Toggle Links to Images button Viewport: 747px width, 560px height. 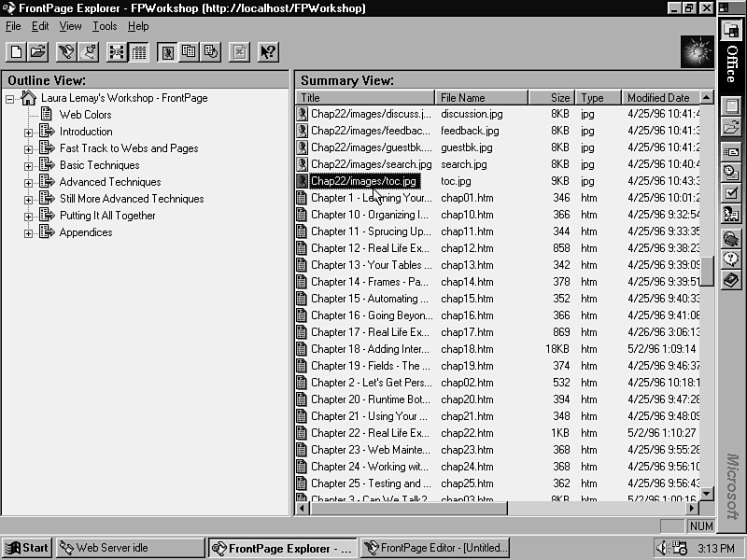pyautogui.click(x=167, y=52)
